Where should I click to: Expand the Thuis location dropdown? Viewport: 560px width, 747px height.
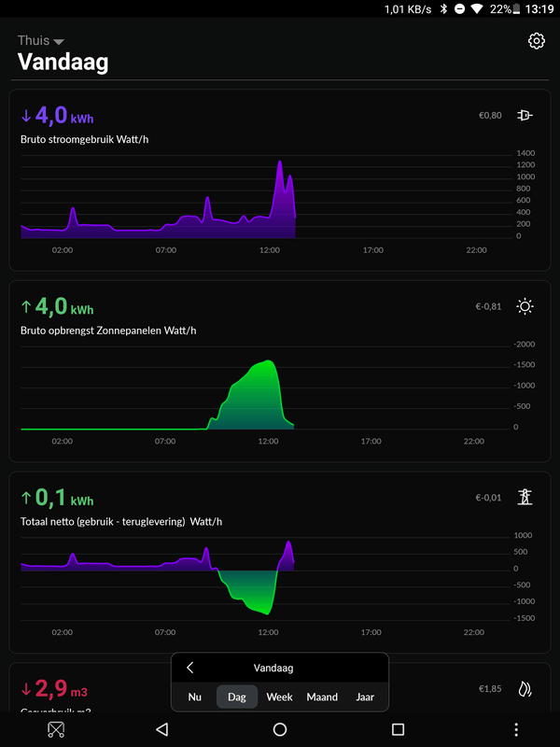click(x=40, y=40)
